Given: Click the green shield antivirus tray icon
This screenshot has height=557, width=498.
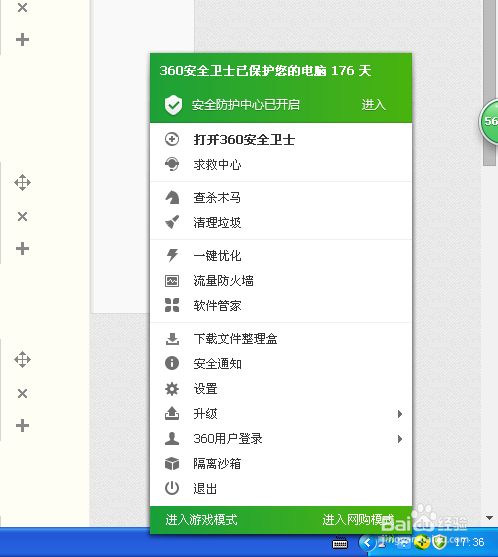Looking at the screenshot, I should pyautogui.click(x=440, y=542).
